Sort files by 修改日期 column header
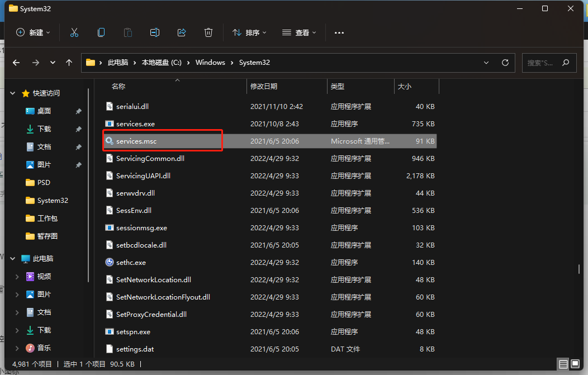Screen dimensions: 588x375 pos(264,87)
